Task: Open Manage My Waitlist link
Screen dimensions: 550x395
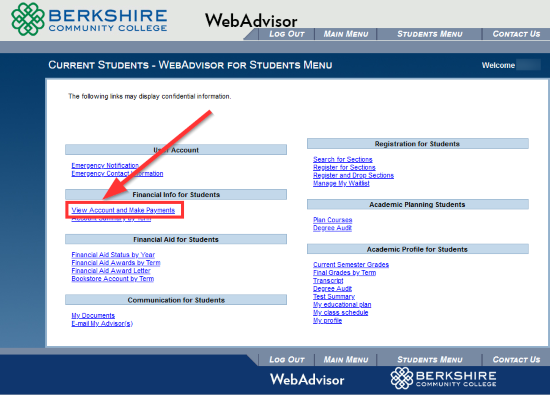Action: point(341,183)
